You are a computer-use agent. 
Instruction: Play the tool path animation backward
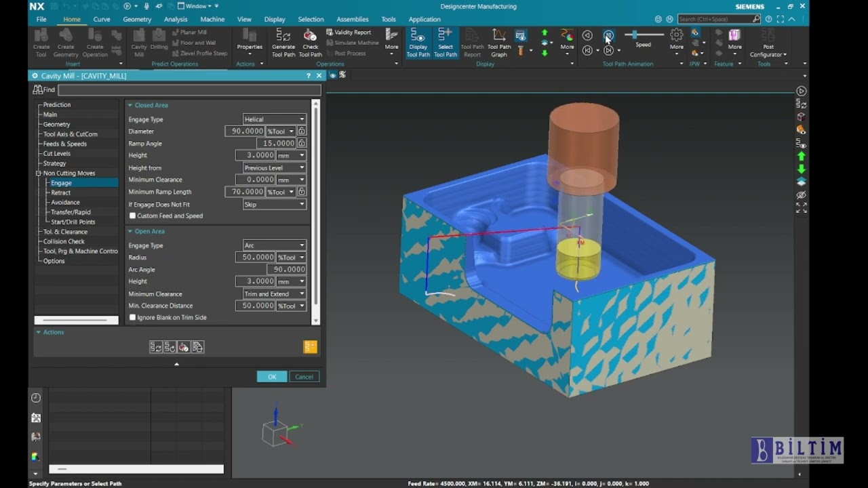[x=587, y=35]
